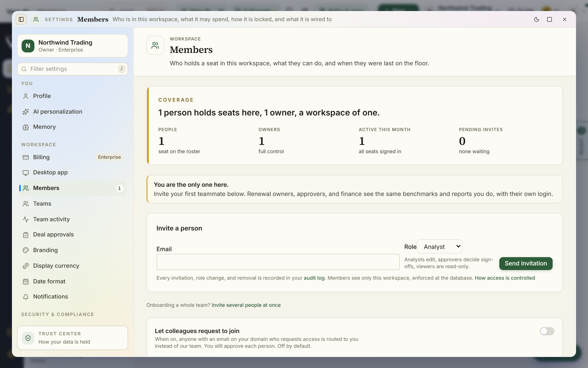Click the Members sidebar people icon
The width and height of the screenshot is (588, 368).
26,188
